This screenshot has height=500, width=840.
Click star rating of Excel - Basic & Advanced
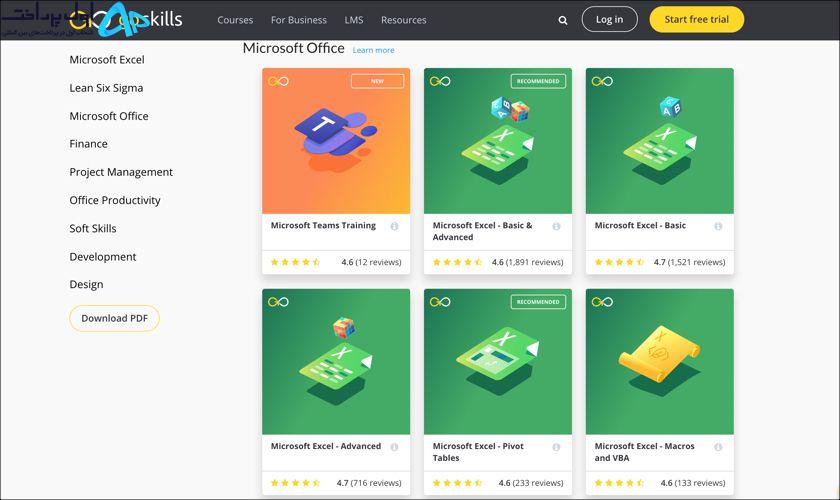pyautogui.click(x=458, y=262)
